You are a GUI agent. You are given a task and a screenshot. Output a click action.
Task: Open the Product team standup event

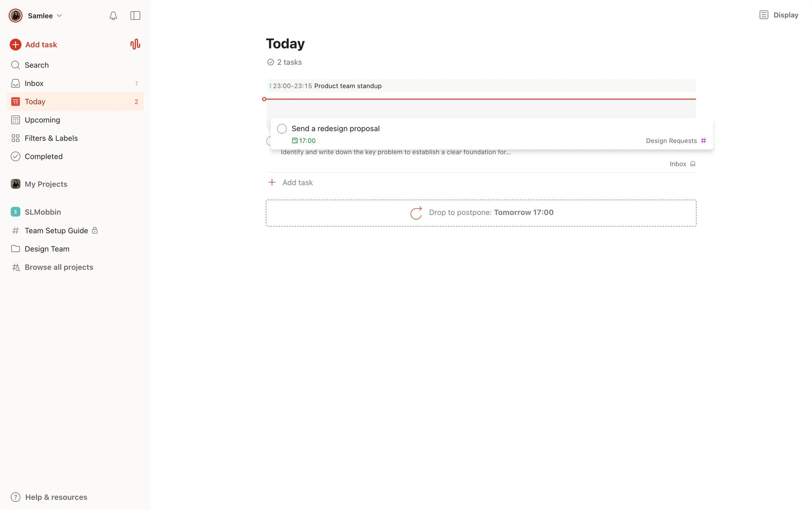point(348,86)
